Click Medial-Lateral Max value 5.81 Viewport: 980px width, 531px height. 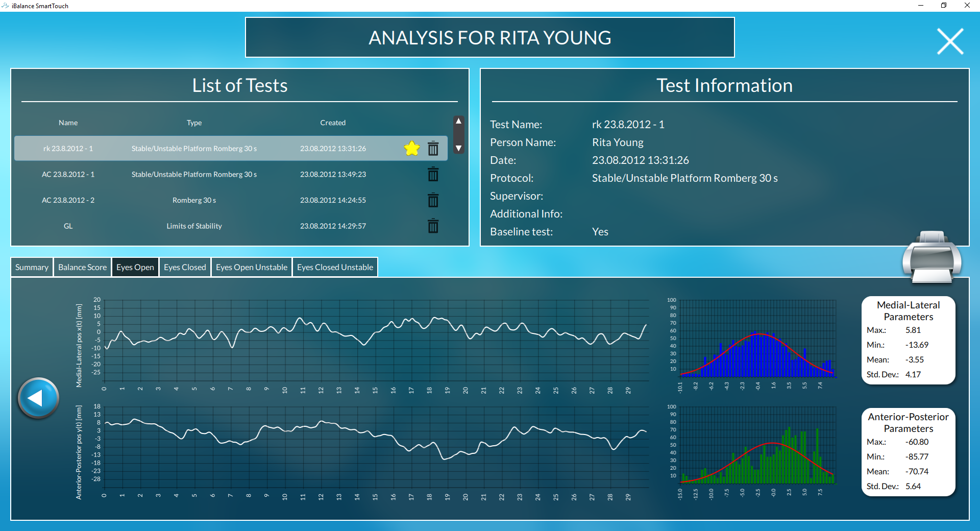coord(913,330)
